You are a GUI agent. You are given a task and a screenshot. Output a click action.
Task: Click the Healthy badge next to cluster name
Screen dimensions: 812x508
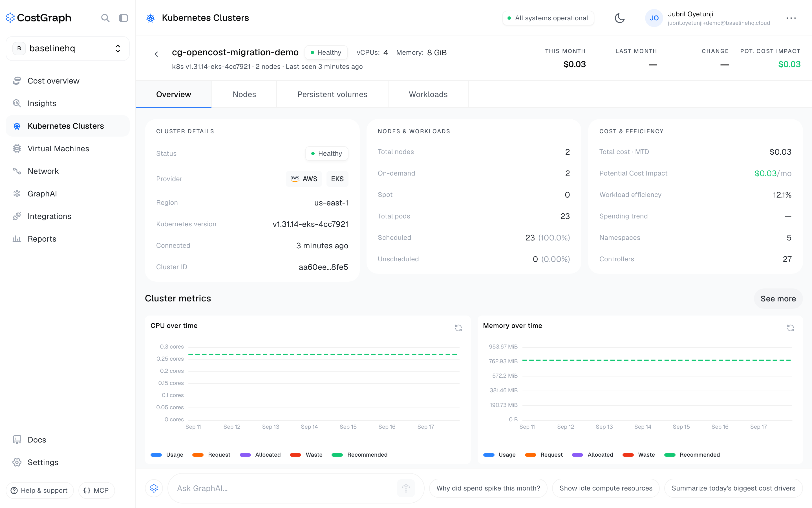pyautogui.click(x=326, y=52)
